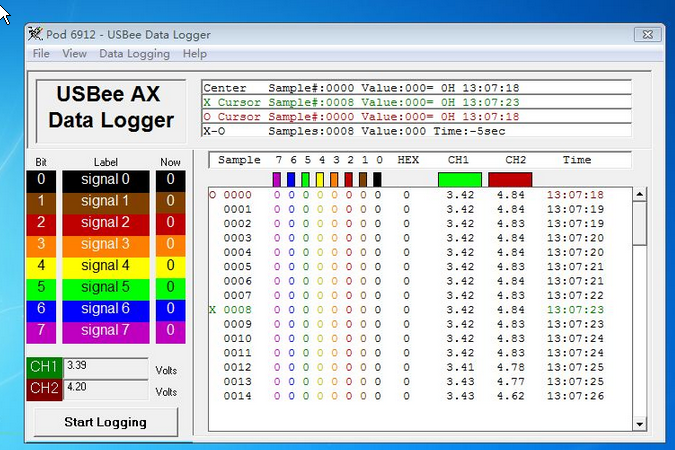Click the green CH1 column swatch
Image resolution: width=675 pixels, height=450 pixels.
[460, 180]
